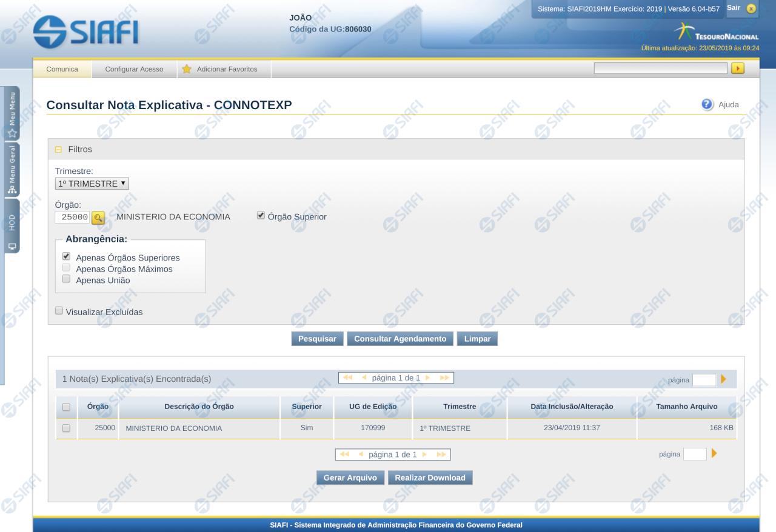Click the Pesquisar button
Image resolution: width=776 pixels, height=532 pixels.
pyautogui.click(x=317, y=339)
